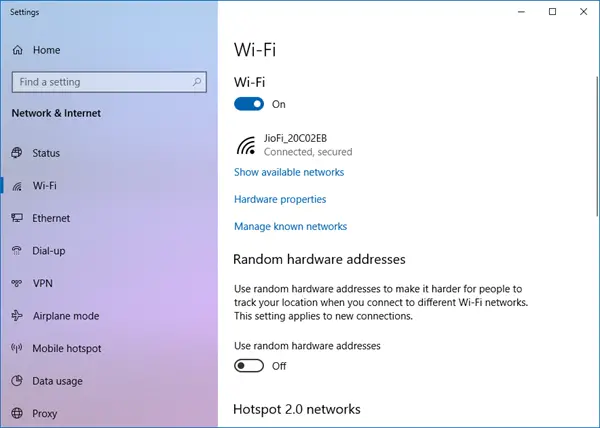The width and height of the screenshot is (600, 428).
Task: Click the VPN icon in sidebar
Action: (x=17, y=283)
